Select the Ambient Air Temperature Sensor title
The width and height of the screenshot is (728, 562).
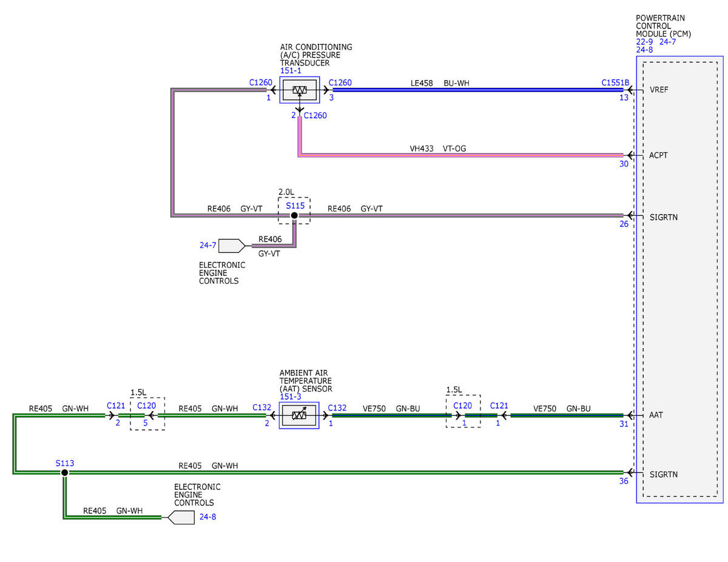pyautogui.click(x=306, y=381)
